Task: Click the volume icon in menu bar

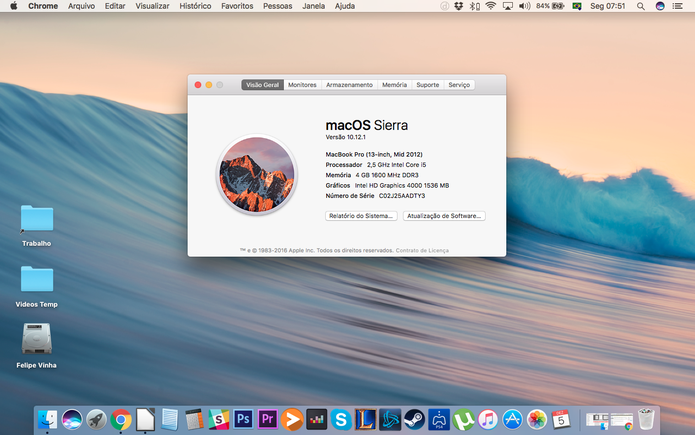Action: 524,6
